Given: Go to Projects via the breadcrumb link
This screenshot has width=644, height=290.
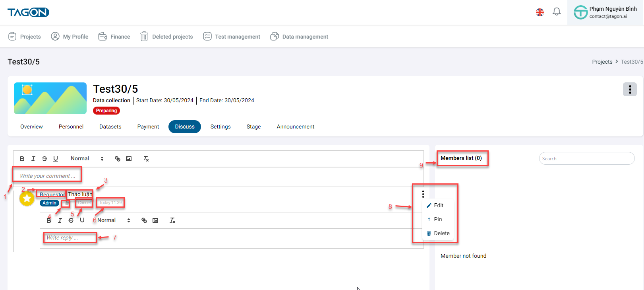Looking at the screenshot, I should (x=602, y=62).
